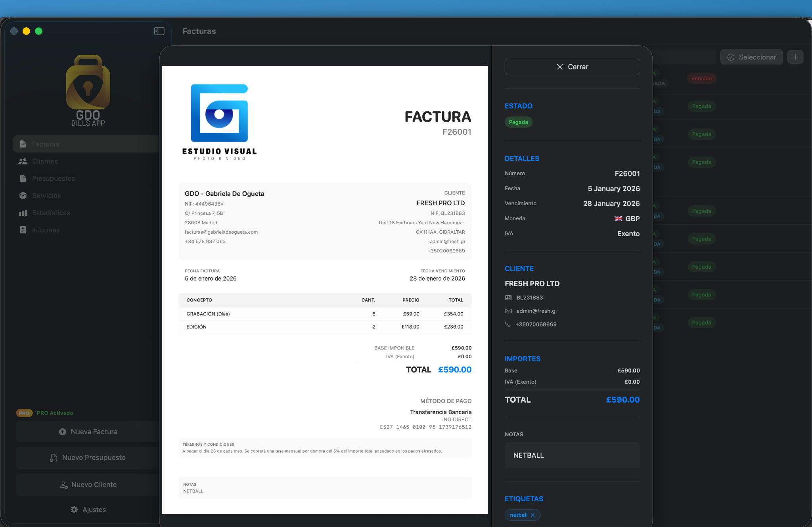
Task: Click the green fullscreen window button
Action: (38, 31)
